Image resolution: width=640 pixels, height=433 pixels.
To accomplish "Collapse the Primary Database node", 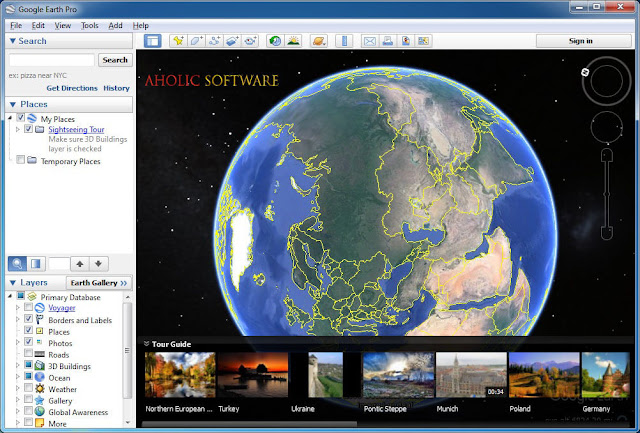I will point(10,296).
